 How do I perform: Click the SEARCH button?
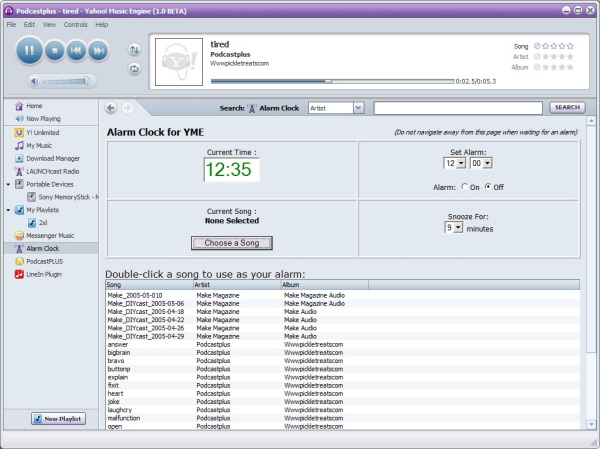[x=567, y=108]
